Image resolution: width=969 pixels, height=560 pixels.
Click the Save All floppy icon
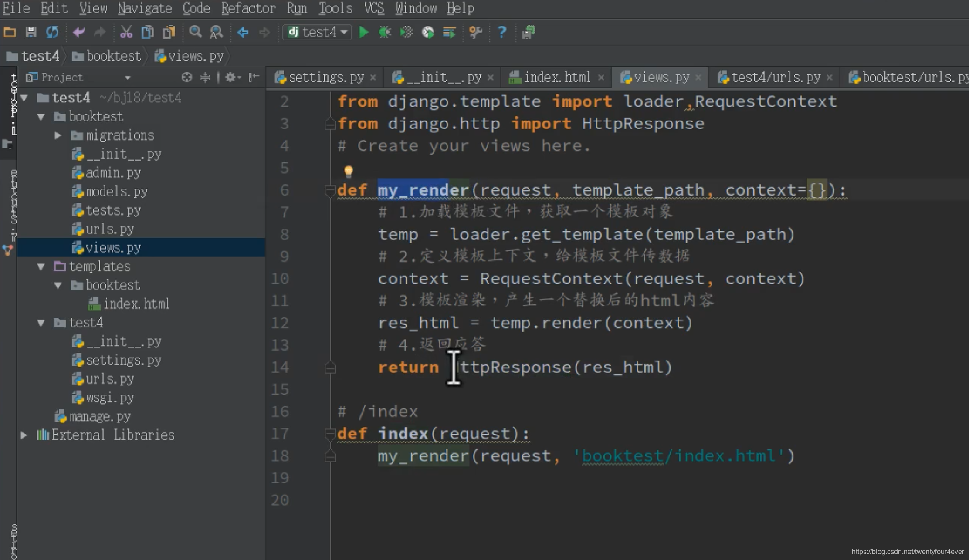[x=31, y=32]
